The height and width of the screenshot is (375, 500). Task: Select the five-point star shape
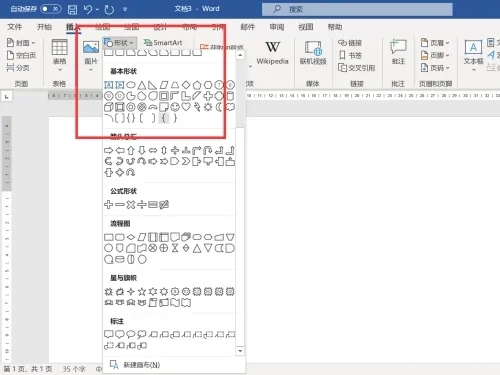[x=142, y=292]
